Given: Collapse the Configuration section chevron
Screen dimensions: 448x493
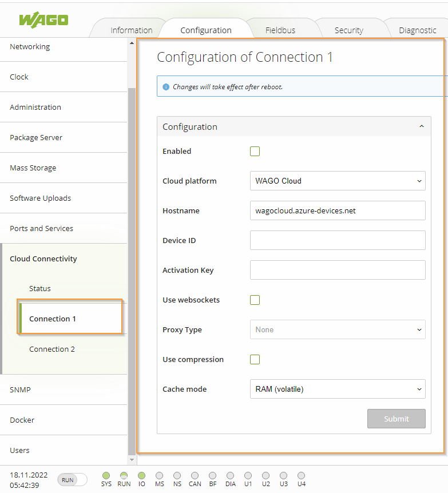Looking at the screenshot, I should [422, 126].
